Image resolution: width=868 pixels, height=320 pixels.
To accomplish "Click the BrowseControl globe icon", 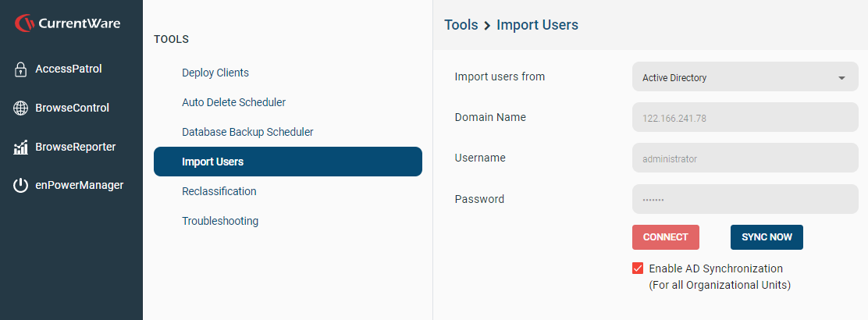I will [20, 108].
